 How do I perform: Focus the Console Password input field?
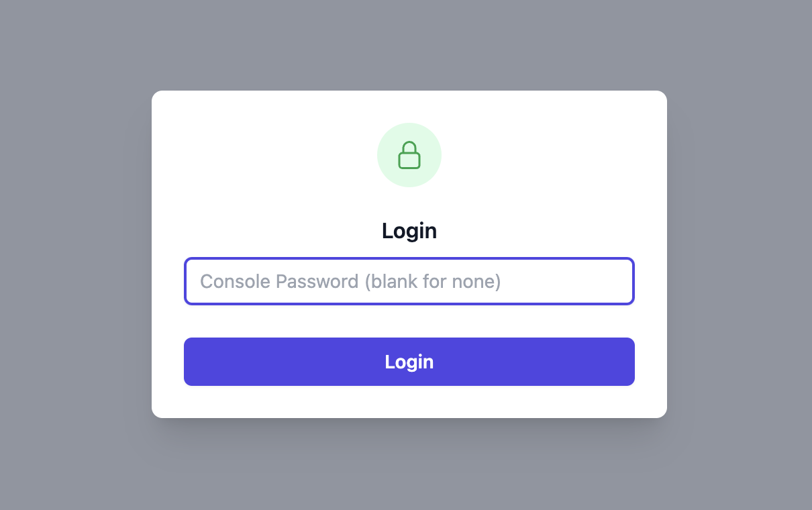click(x=409, y=281)
